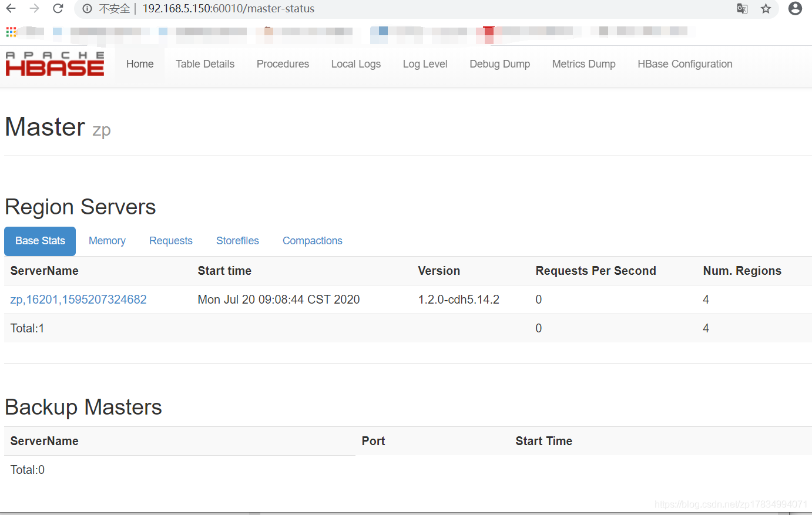
Task: Bookmark this page with star icon
Action: coord(766,8)
